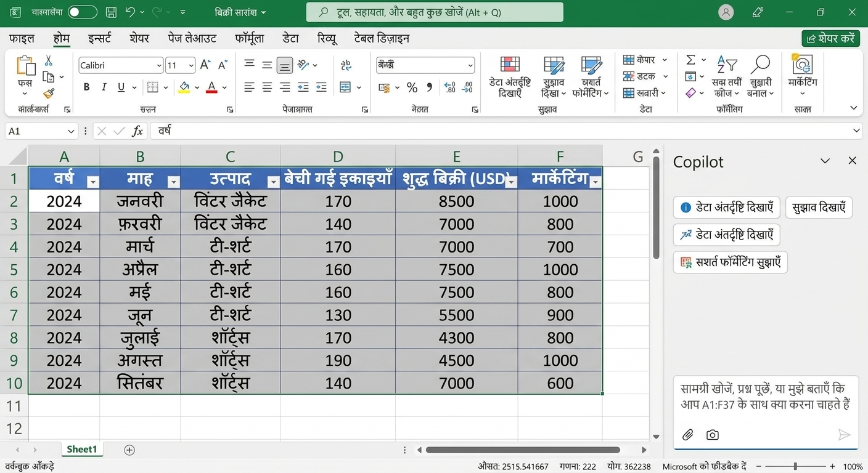Click the merge and center icon
This screenshot has height=473, width=868.
[x=345, y=87]
